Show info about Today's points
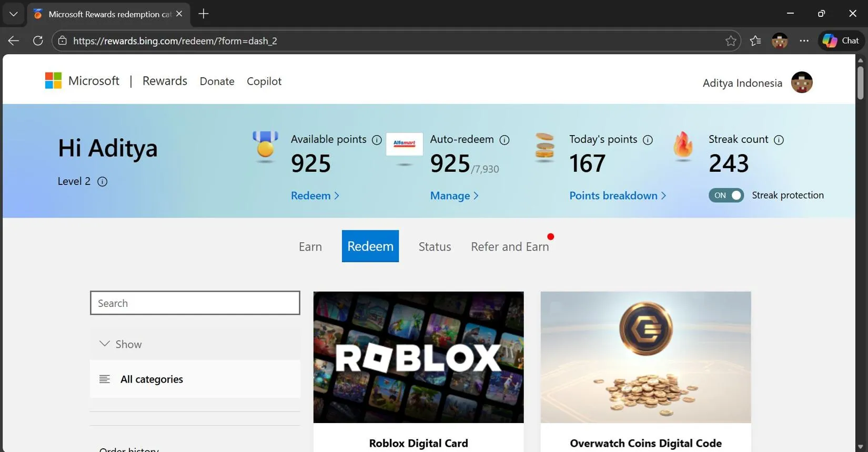868x452 pixels. (x=648, y=140)
